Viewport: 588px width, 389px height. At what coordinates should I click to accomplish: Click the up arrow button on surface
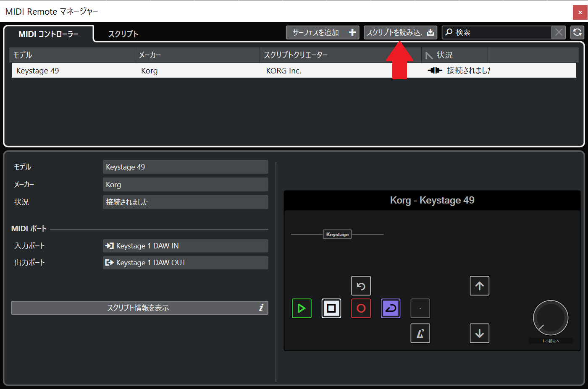(480, 286)
